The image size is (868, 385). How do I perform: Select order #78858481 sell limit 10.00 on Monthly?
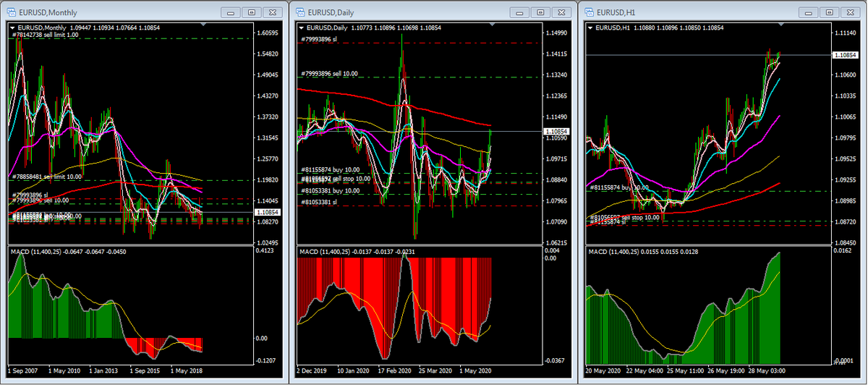[x=47, y=177]
